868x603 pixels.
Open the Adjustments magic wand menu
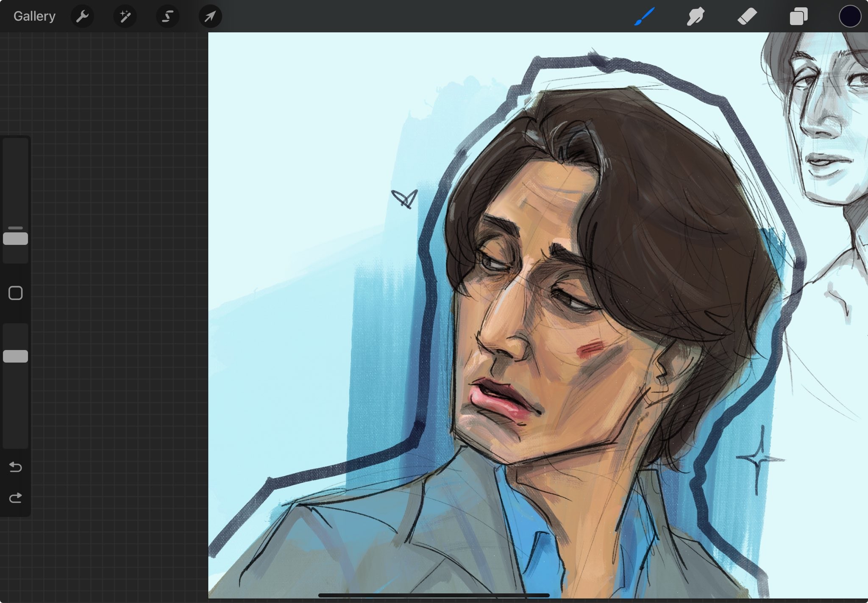[x=125, y=17]
